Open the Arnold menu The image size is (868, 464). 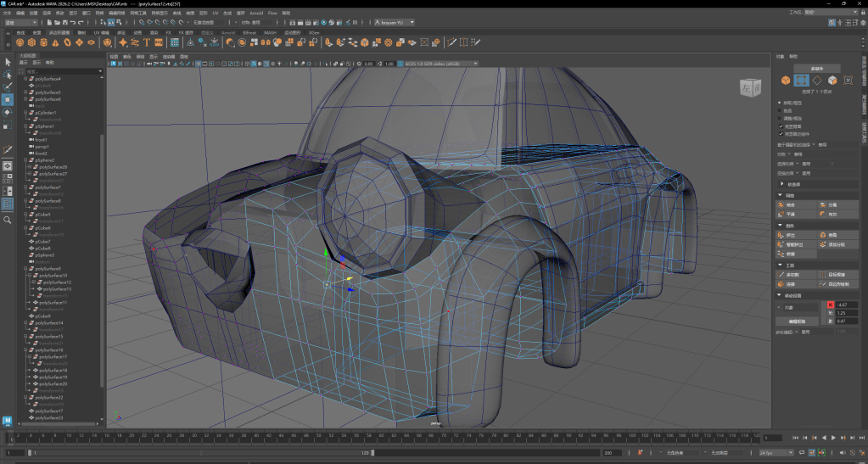(255, 14)
